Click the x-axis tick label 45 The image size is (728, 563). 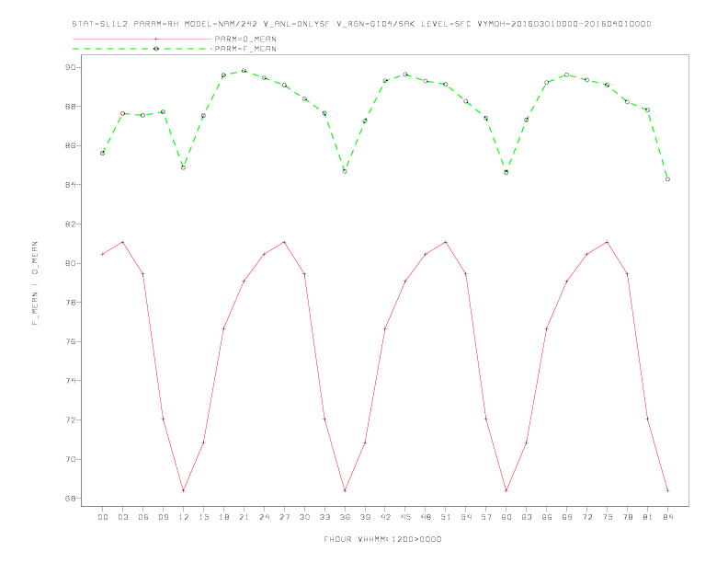tap(405, 517)
